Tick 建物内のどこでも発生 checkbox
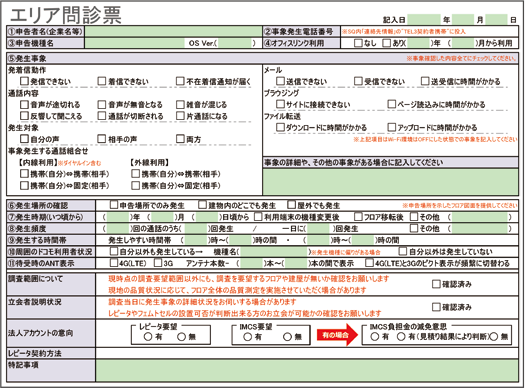525x388 pixels. point(202,205)
